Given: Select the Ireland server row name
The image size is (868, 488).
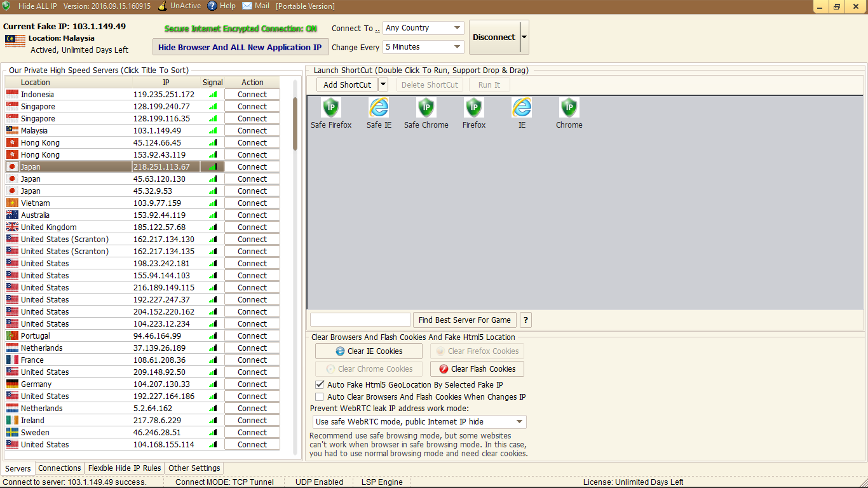Looking at the screenshot, I should click(x=32, y=420).
